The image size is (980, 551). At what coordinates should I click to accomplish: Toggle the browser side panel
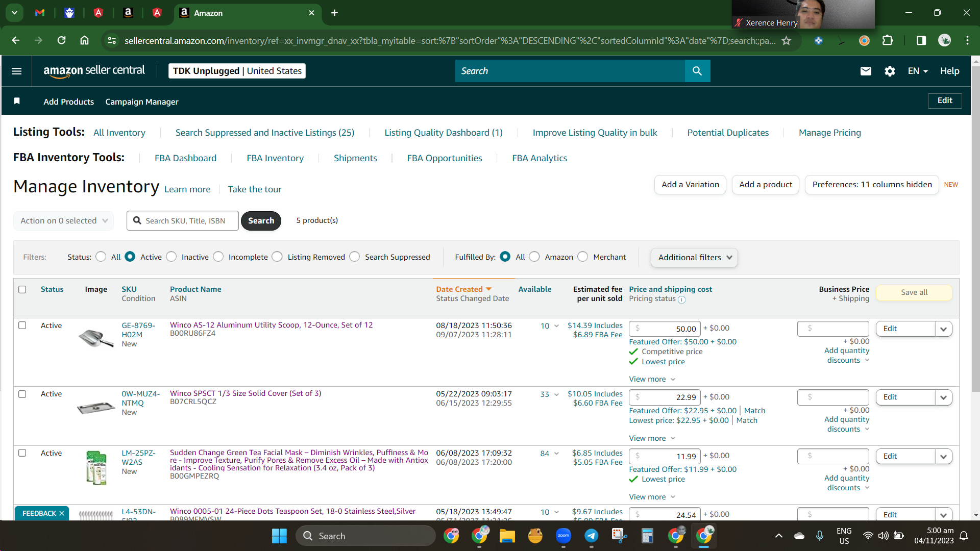[921, 40]
